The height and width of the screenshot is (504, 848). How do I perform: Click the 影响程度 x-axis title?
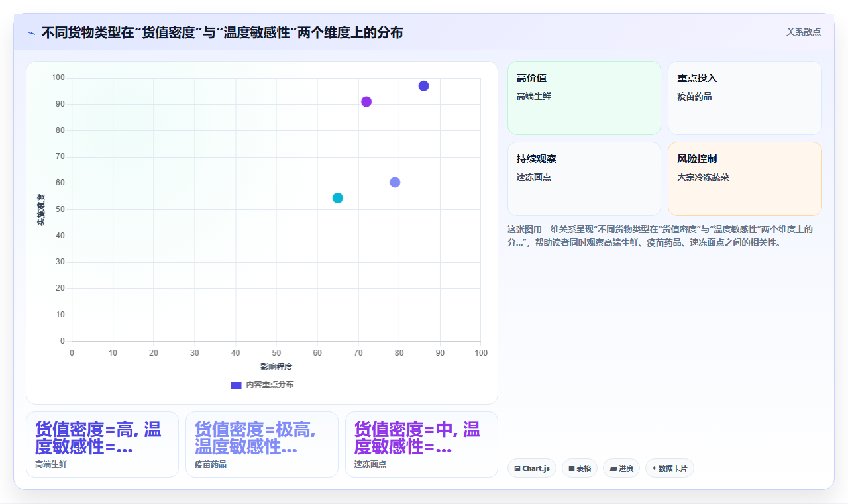pyautogui.click(x=276, y=367)
